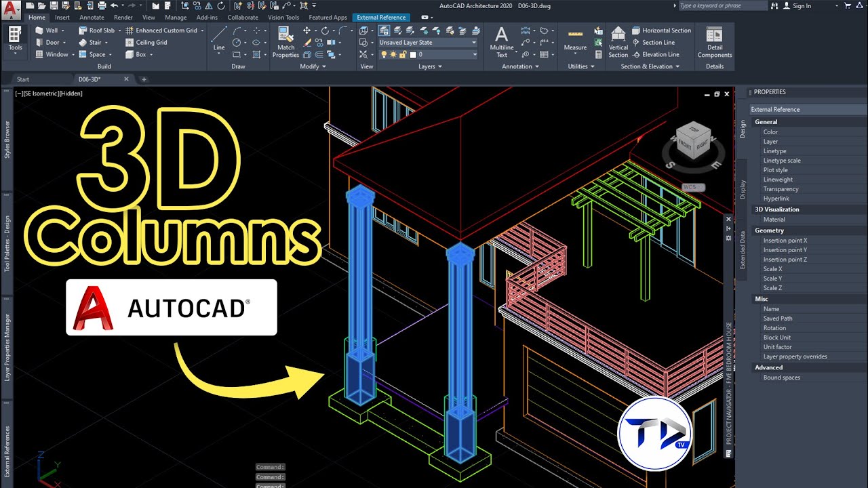The height and width of the screenshot is (488, 868).
Task: Switch to the Insert ribbon tab
Action: [62, 18]
